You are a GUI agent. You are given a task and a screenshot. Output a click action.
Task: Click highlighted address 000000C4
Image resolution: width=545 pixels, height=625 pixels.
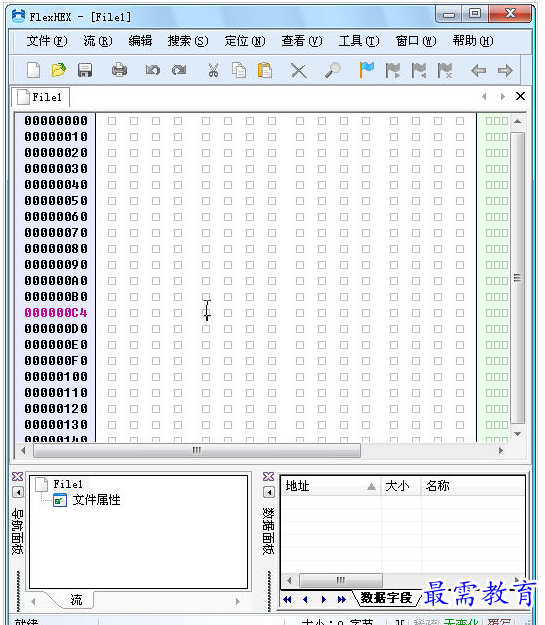click(56, 313)
